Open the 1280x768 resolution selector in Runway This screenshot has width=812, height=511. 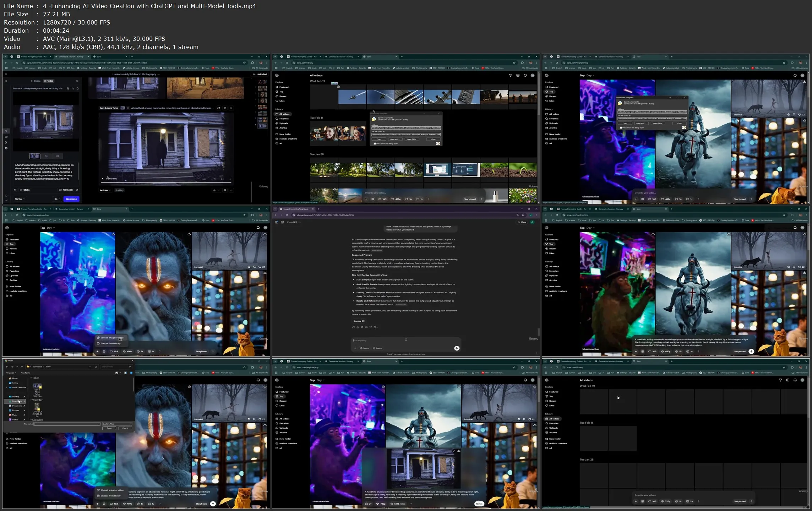tap(66, 190)
